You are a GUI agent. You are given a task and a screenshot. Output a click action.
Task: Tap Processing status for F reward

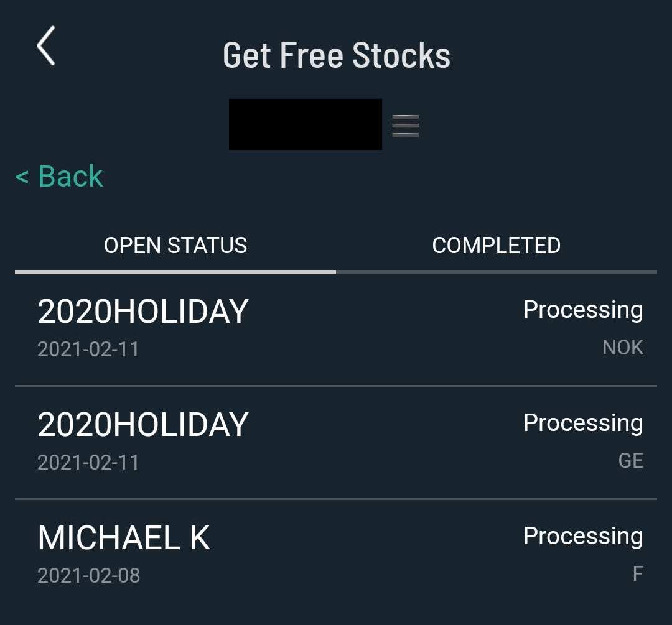tap(583, 537)
